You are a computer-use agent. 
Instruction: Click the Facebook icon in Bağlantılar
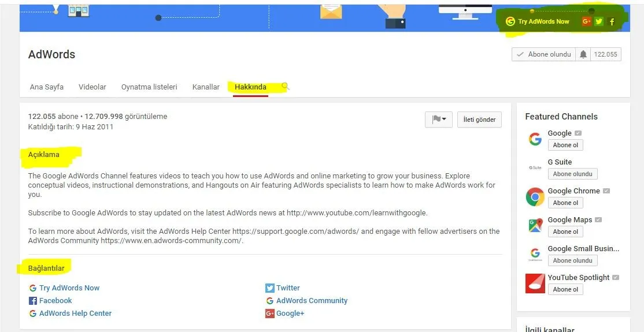click(33, 301)
